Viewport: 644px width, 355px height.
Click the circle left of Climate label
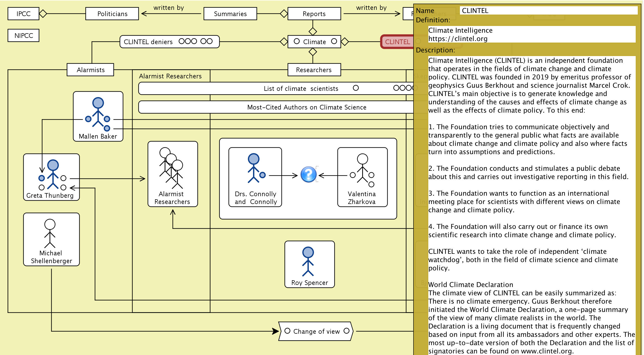(x=297, y=41)
